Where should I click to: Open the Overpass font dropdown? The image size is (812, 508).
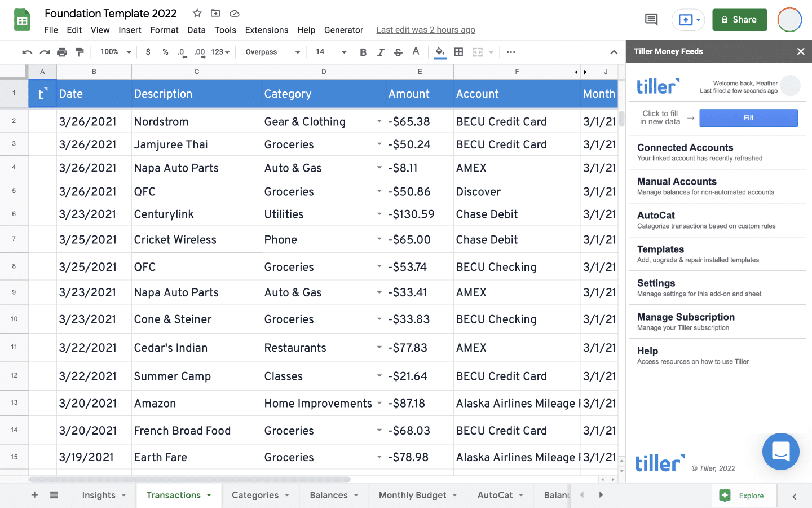coord(273,52)
